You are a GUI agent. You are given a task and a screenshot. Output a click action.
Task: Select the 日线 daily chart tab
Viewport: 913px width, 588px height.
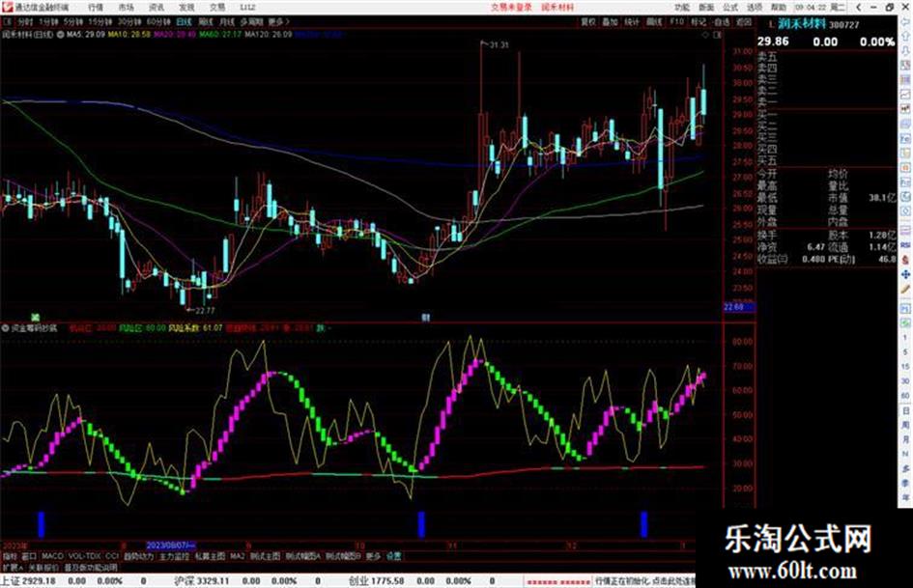pyautogui.click(x=184, y=22)
